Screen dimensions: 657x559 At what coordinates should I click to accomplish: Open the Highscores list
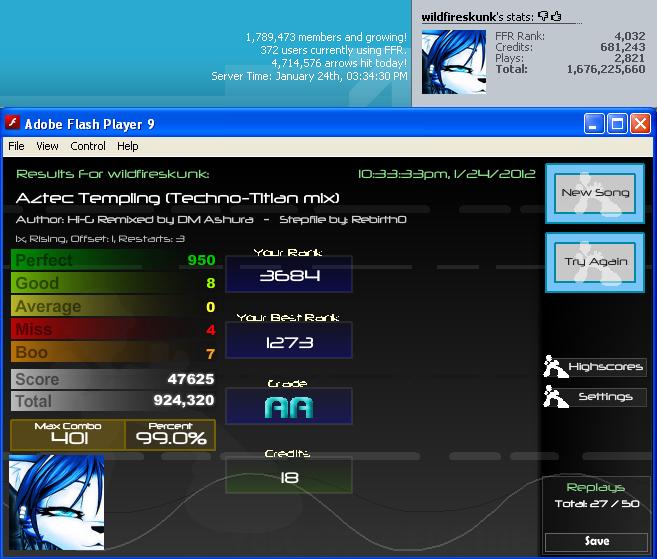coord(605,367)
